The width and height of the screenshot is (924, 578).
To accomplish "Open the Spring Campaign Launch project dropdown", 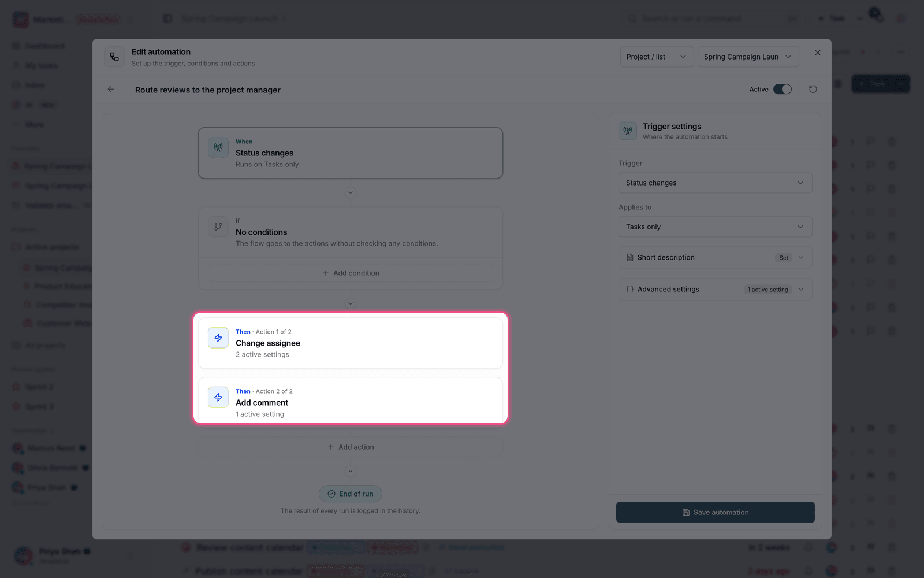I will coord(748,57).
